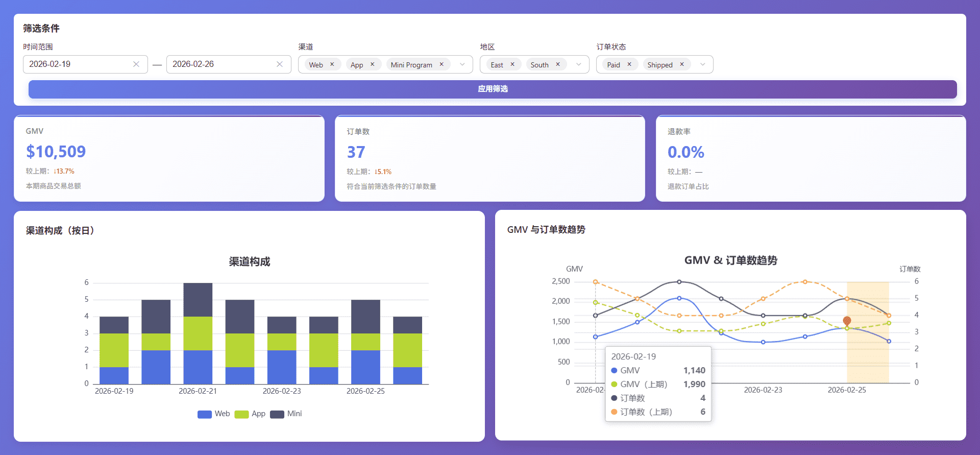Open the GMV summary card
Viewport: 980px width, 455px height.
coord(169,158)
